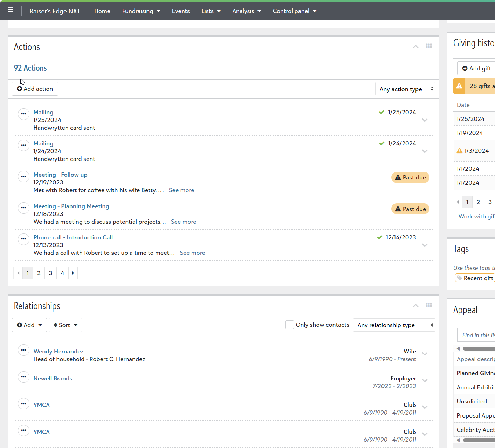Open the Control panel menu

294,11
